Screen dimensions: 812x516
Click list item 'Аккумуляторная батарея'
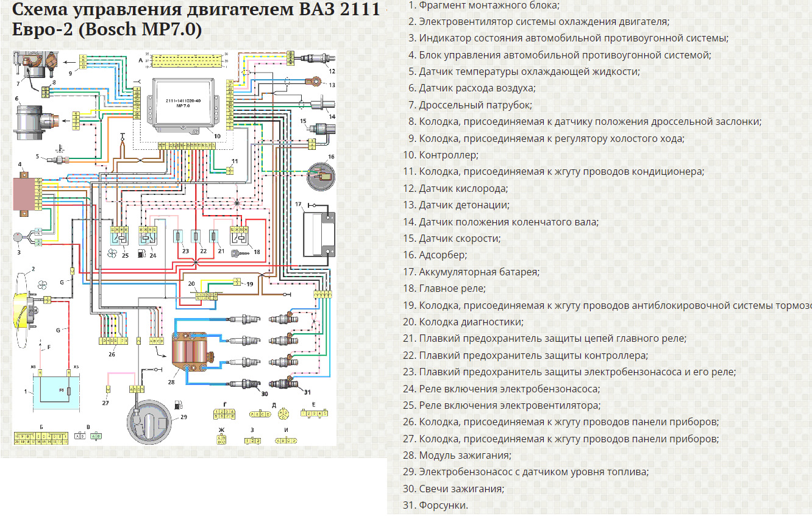(479, 272)
